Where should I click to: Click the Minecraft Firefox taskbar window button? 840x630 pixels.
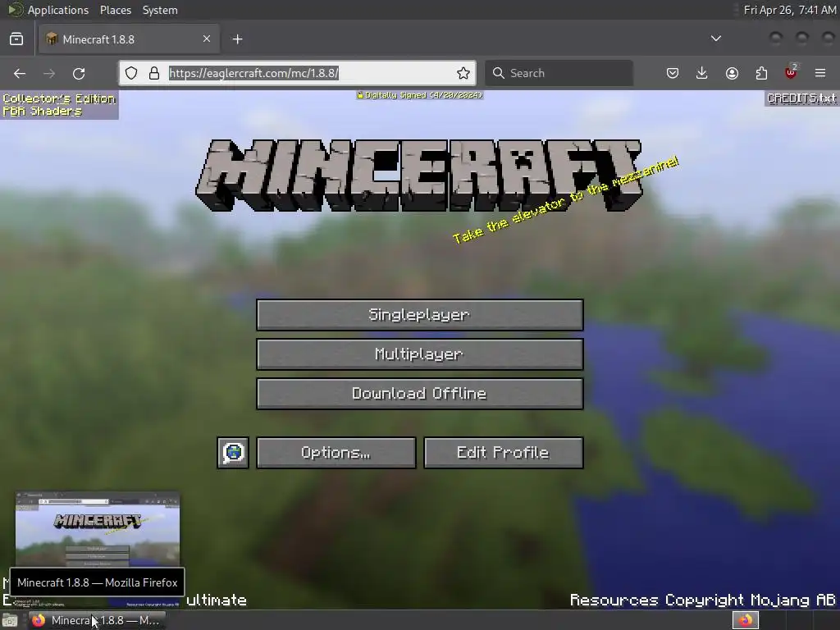click(x=97, y=620)
